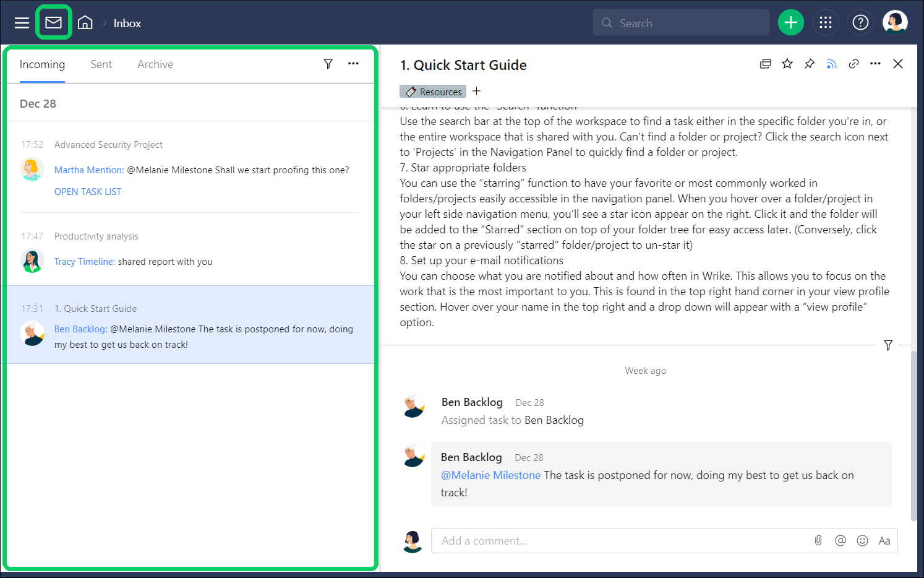Insert an emoji into the comment
Viewport: 924px width, 578px height.
coord(862,540)
